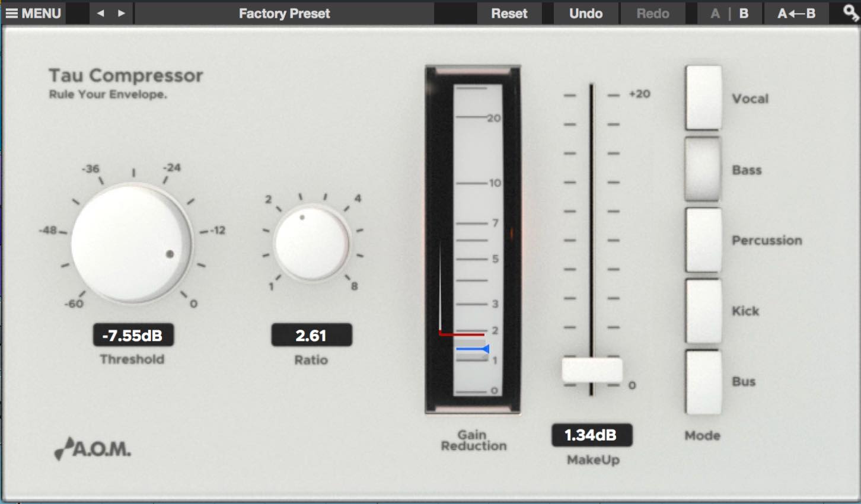Click the Mode label
The image size is (861, 504).
(703, 435)
